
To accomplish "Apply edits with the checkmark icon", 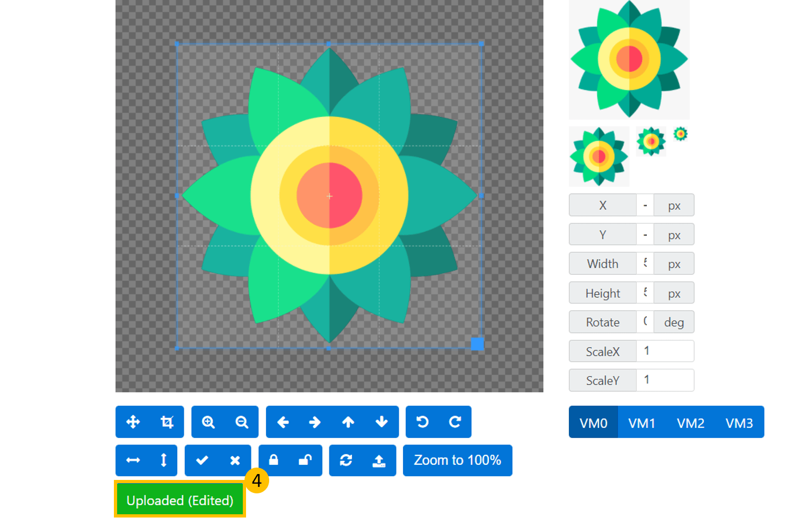I will click(x=202, y=460).
